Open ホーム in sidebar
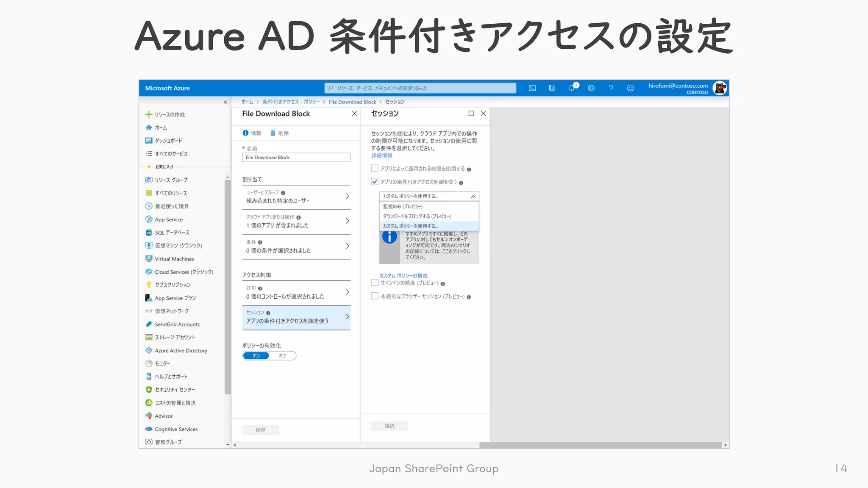This screenshot has height=488, width=868. point(161,128)
